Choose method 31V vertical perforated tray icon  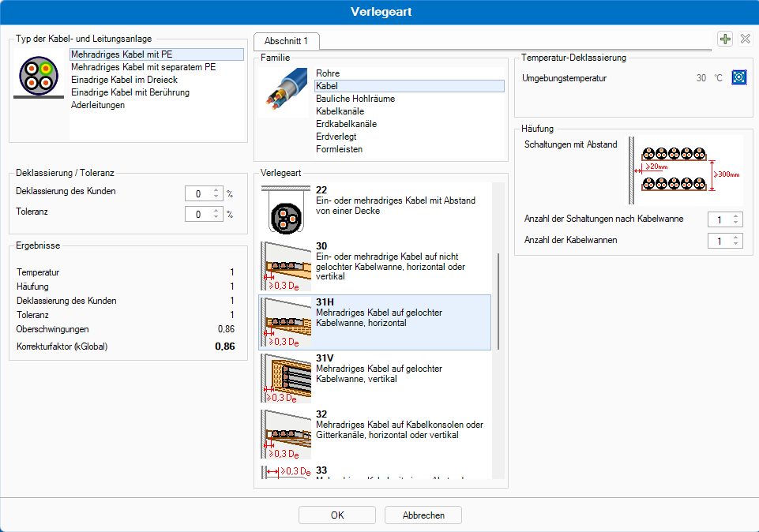285,378
